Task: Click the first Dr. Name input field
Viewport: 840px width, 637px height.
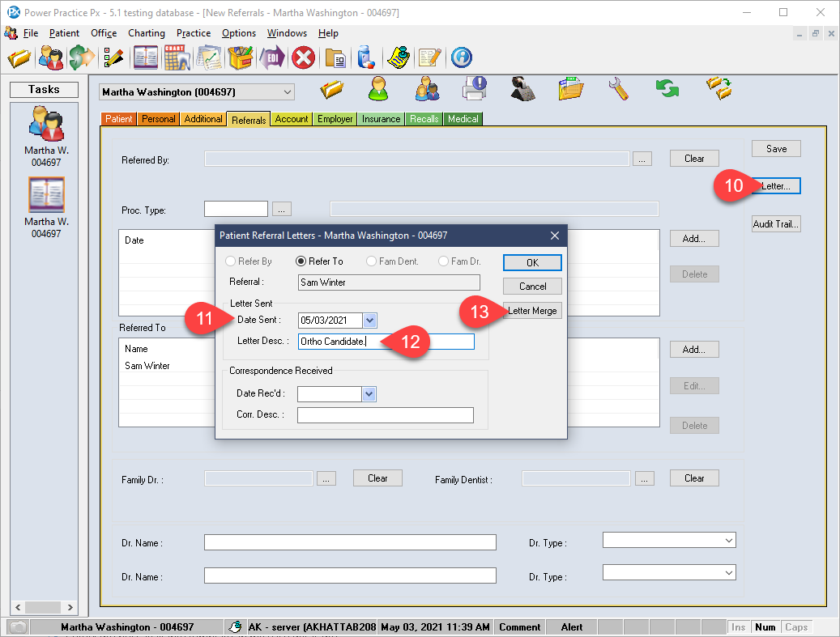Action: pos(350,542)
